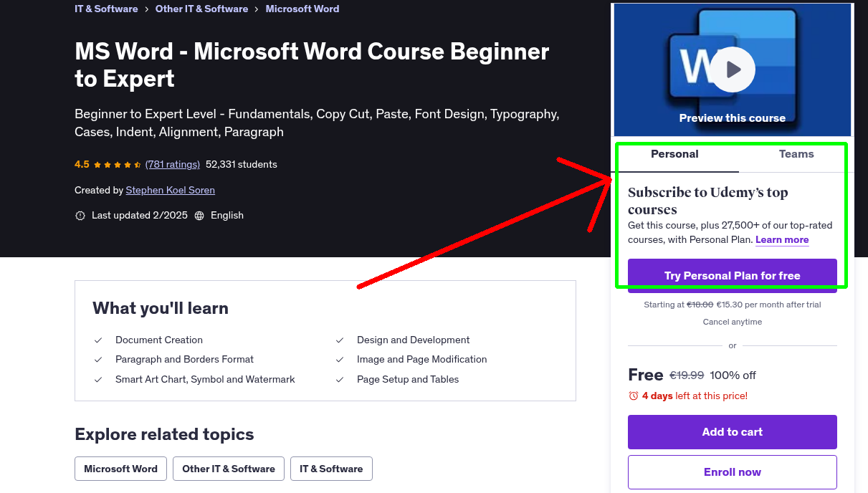This screenshot has height=493, width=868.
Task: Click the Learn more link
Action: click(782, 239)
